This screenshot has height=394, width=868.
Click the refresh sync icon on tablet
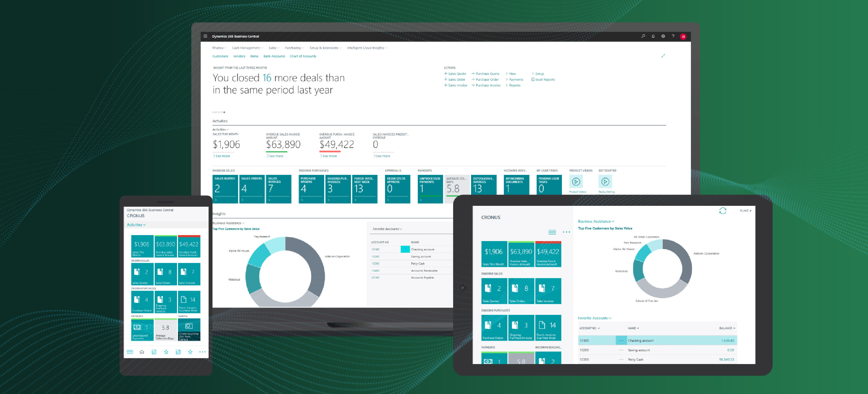click(x=723, y=211)
